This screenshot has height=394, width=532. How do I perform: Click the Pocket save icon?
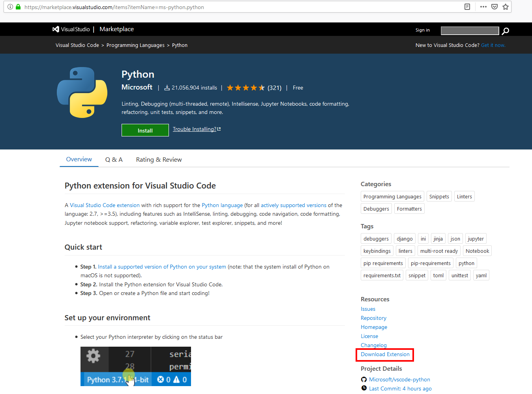[495, 7]
